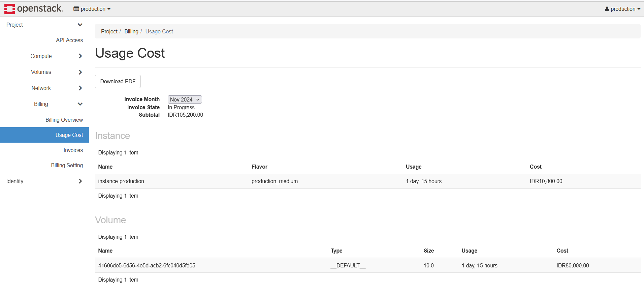Open the Invoices page
The image size is (644, 290).
tap(73, 150)
